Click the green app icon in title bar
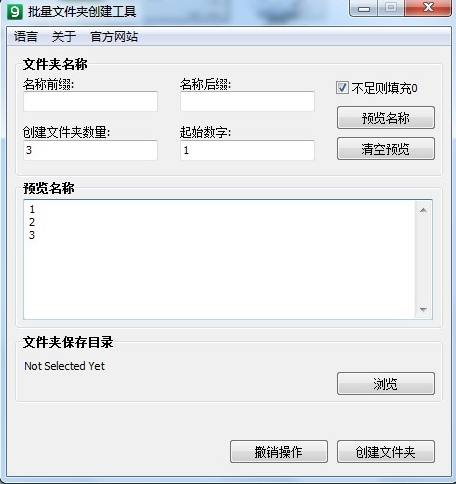This screenshot has height=484, width=456. tap(15, 12)
